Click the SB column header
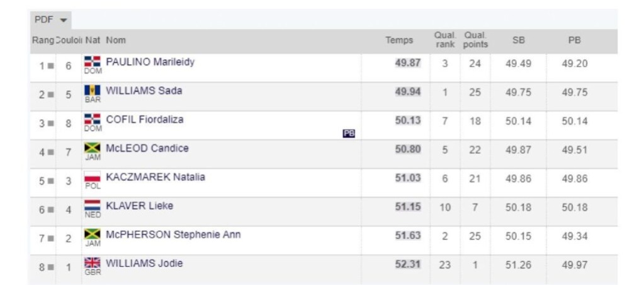The image size is (644, 285). pyautogui.click(x=518, y=40)
